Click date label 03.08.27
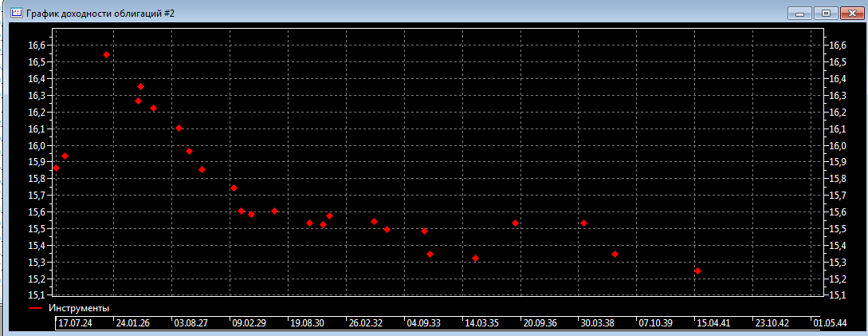 coord(191,322)
